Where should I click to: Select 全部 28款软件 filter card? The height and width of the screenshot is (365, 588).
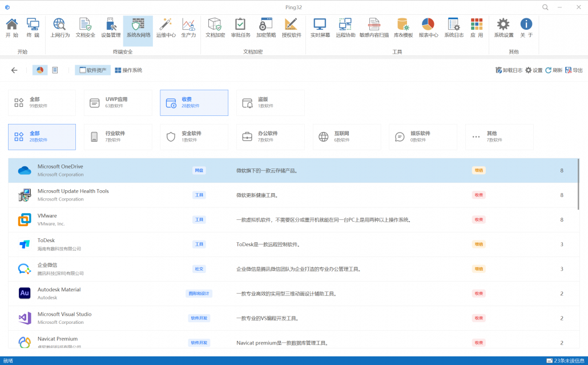pos(42,137)
